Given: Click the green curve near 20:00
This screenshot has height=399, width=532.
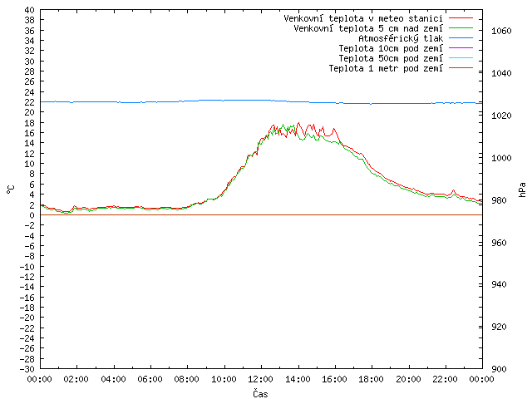Looking at the screenshot, I should (x=409, y=190).
